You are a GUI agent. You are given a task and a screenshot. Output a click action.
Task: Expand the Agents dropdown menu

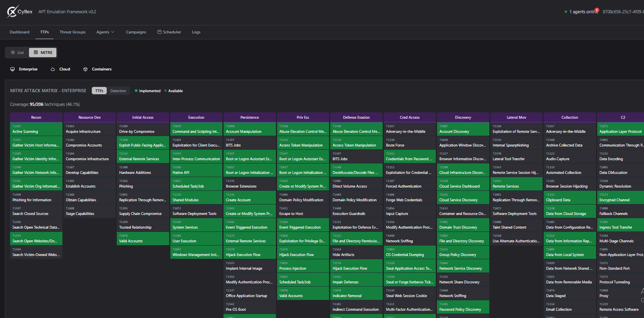[105, 32]
